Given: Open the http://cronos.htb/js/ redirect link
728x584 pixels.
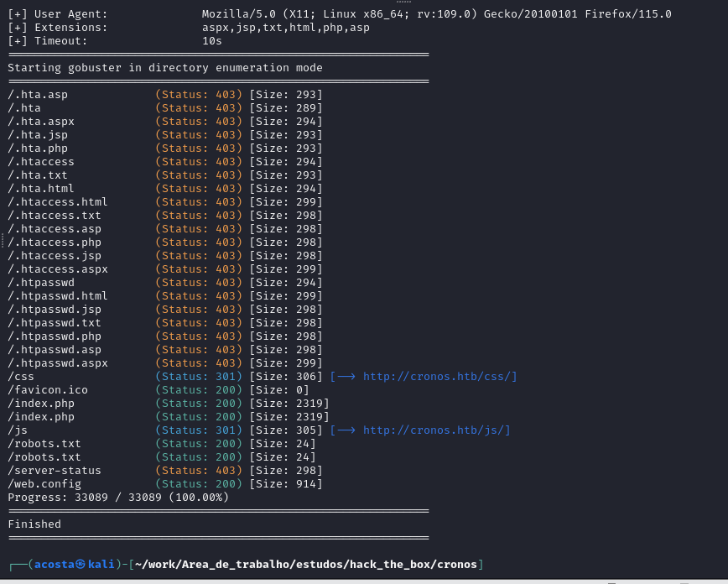Looking at the screenshot, I should coord(433,430).
